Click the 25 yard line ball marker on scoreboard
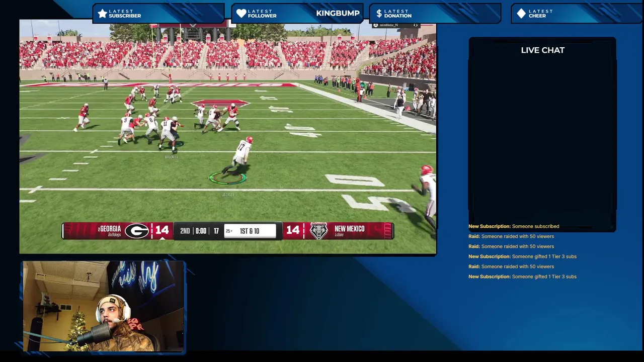Image resolution: width=644 pixels, height=362 pixels. 229,231
